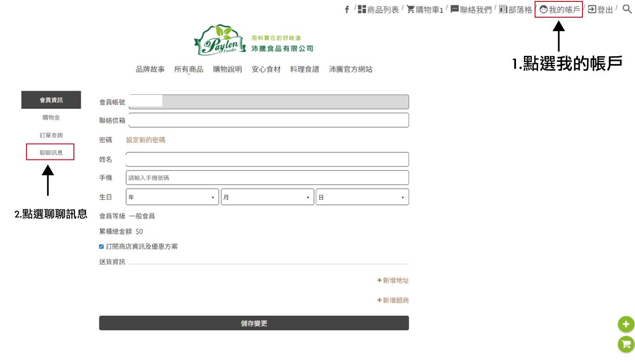Click the 會員帳號 field
635x364 pixels.
268,102
